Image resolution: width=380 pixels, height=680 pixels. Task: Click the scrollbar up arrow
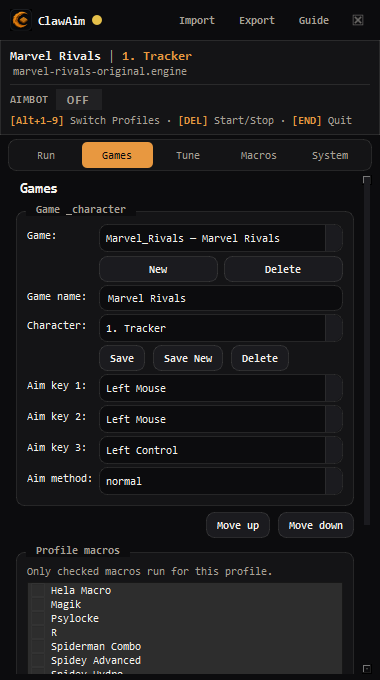point(367,180)
